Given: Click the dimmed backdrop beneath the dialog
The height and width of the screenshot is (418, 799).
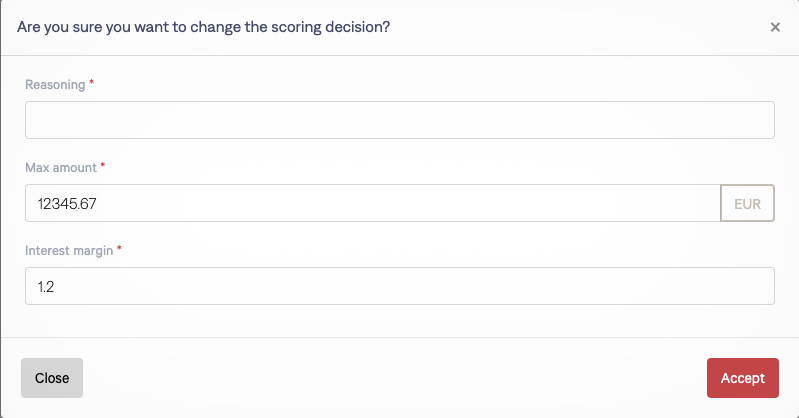Looking at the screenshot, I should click(399, 415).
